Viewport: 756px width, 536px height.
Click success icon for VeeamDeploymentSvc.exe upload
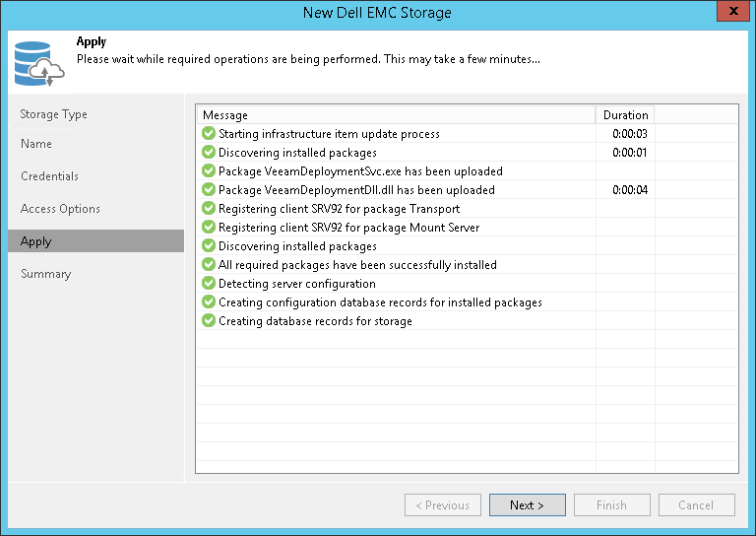[x=208, y=171]
